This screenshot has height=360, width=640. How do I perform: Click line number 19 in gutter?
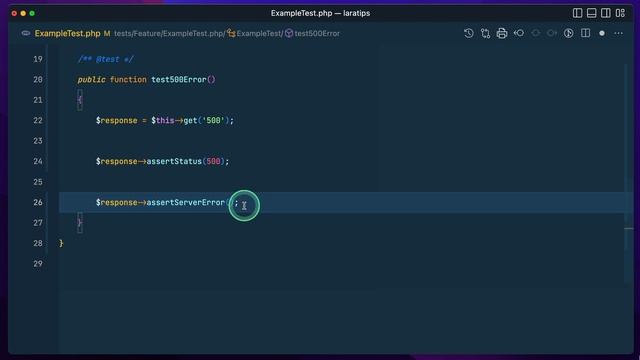pos(38,59)
